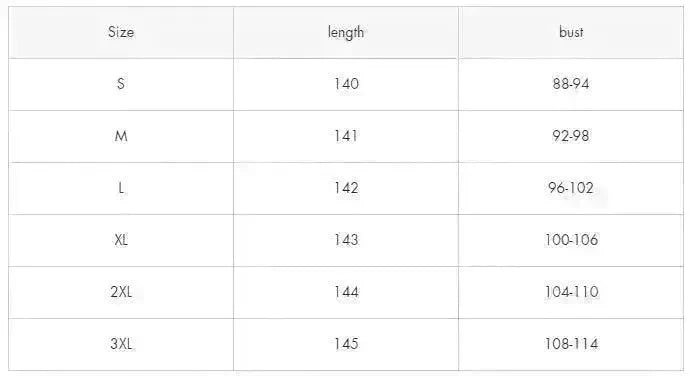Click the length value 141
This screenshot has width=690, height=376.
point(346,136)
